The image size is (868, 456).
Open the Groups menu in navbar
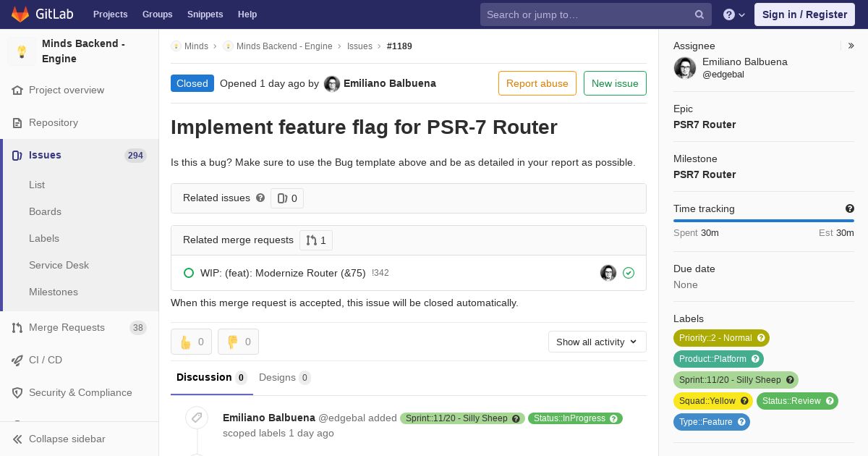pos(158,14)
